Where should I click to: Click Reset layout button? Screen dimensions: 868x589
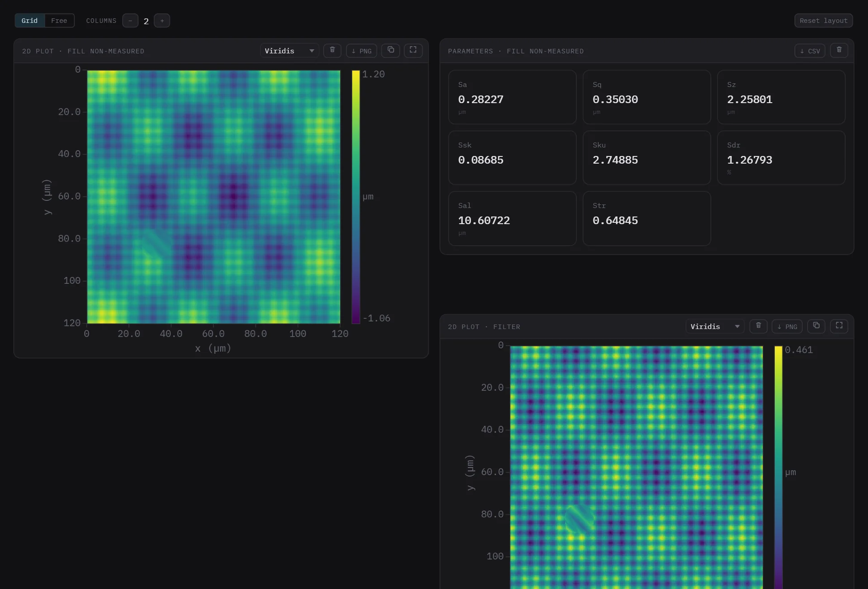824,21
